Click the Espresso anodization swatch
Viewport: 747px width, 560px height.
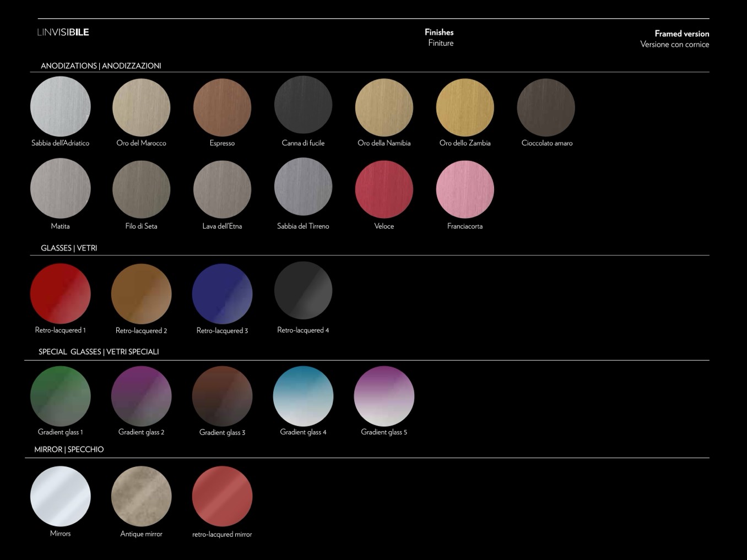tap(222, 107)
